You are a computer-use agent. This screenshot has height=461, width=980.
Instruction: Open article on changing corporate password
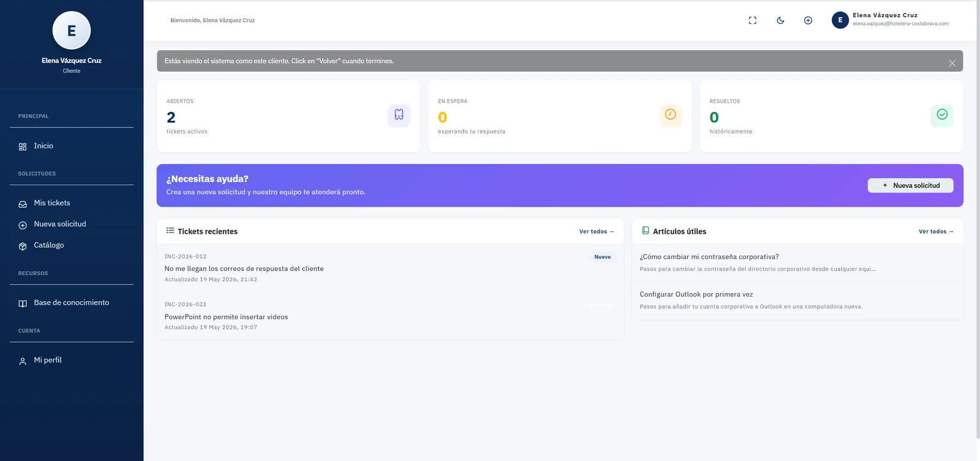(x=797, y=263)
